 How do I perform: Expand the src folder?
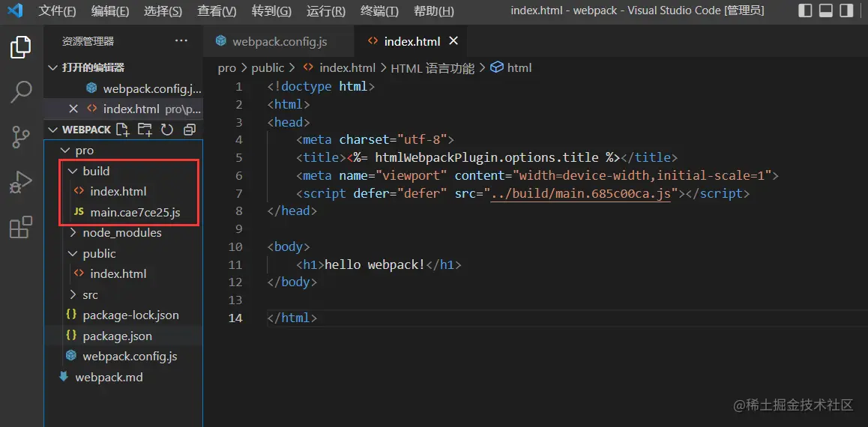tap(72, 295)
